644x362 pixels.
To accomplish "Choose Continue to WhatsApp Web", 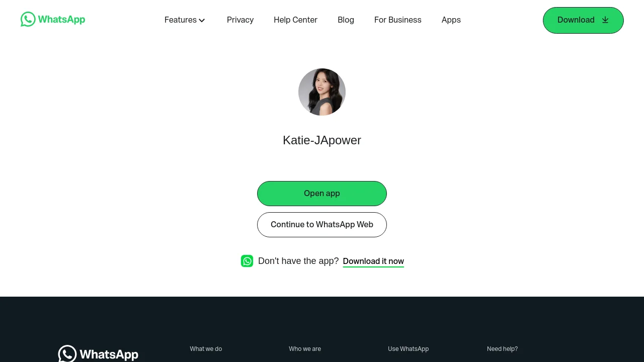I will click(x=322, y=225).
